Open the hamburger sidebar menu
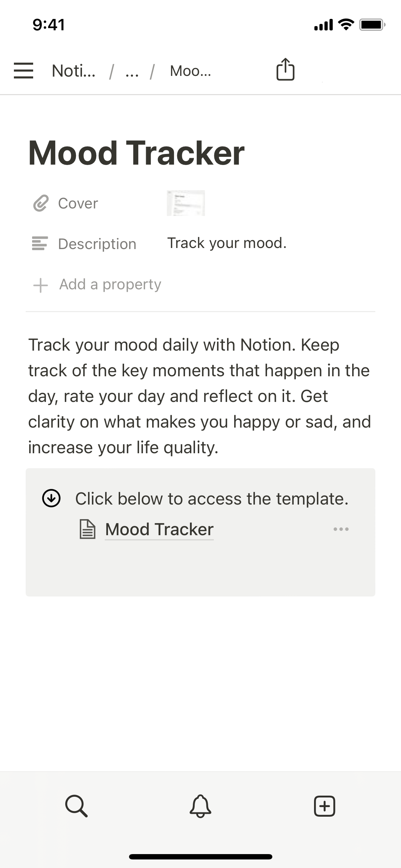 pos(24,70)
